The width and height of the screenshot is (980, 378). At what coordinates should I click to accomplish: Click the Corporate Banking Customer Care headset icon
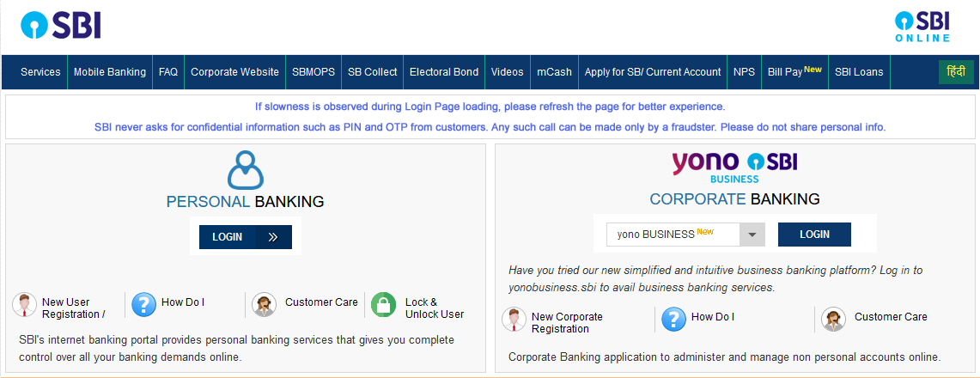[834, 320]
